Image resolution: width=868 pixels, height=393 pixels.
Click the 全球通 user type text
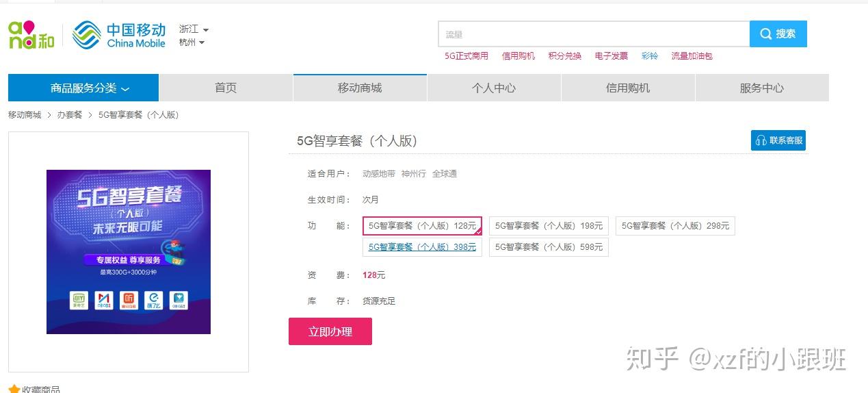point(445,174)
